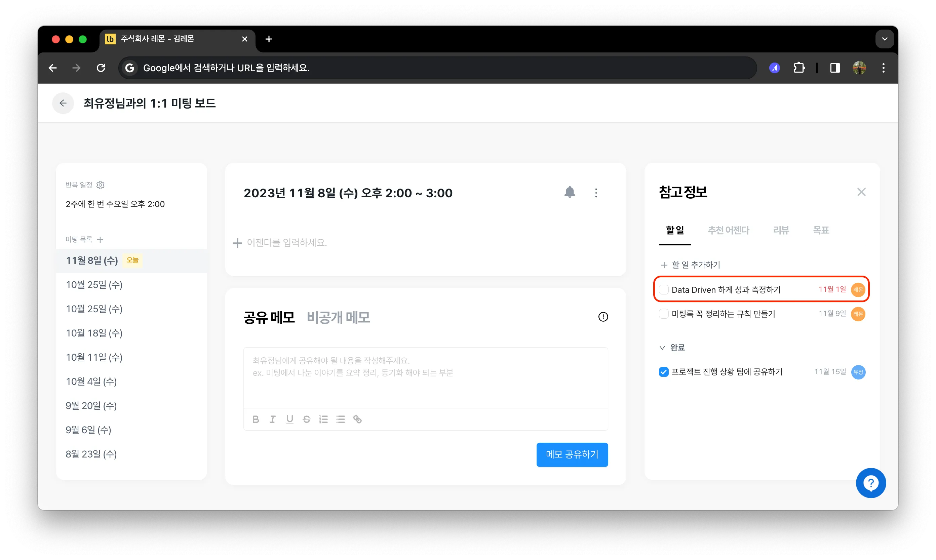Viewport: 936px width, 560px height.
Task: Switch to 비공개 메모 tab
Action: (338, 317)
